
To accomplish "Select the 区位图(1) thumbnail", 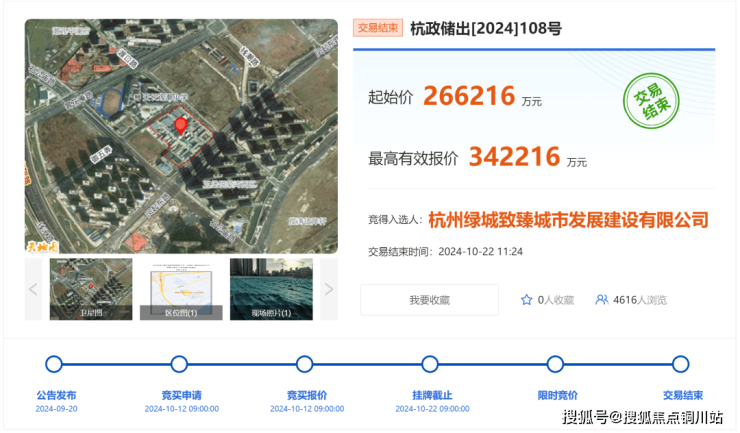I will (x=181, y=289).
